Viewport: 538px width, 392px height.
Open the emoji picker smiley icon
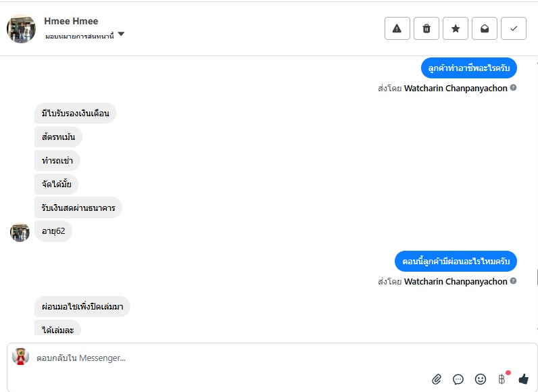pyautogui.click(x=481, y=379)
